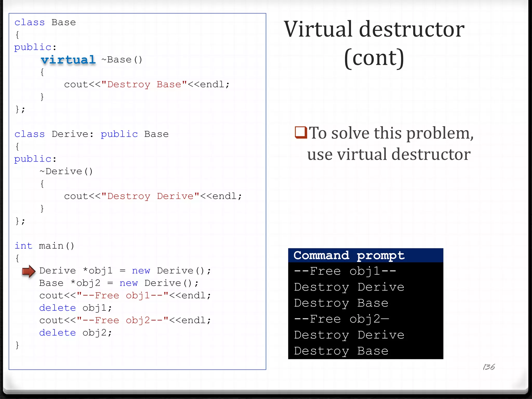This screenshot has height=399, width=532.
Task: Click 'class Base' at the top of the code
Action: pos(45,22)
